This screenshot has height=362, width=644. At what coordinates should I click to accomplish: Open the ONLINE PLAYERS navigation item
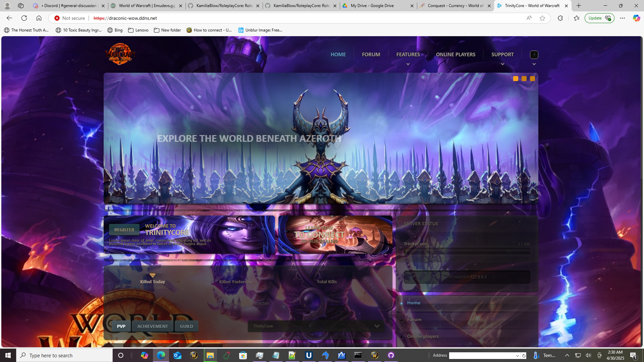point(455,54)
